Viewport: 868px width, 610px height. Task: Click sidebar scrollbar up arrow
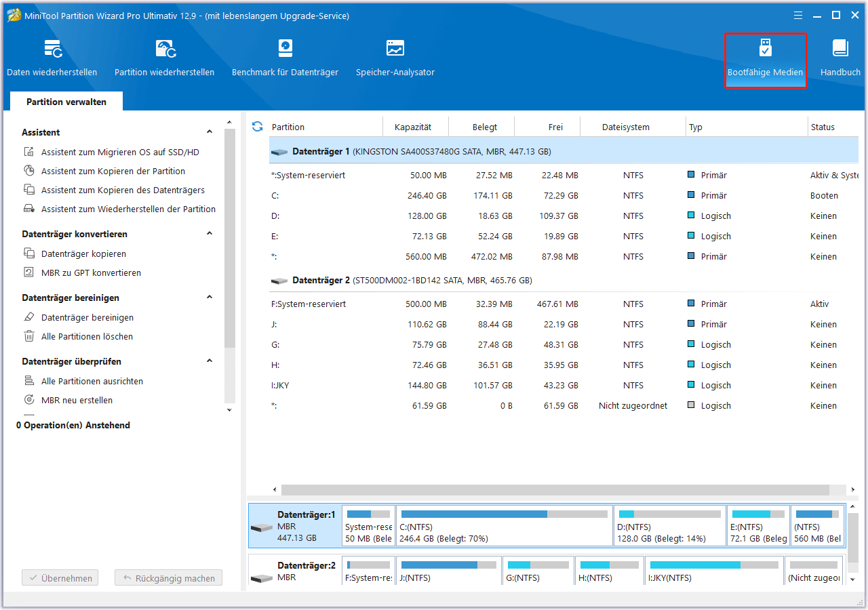[x=229, y=123]
